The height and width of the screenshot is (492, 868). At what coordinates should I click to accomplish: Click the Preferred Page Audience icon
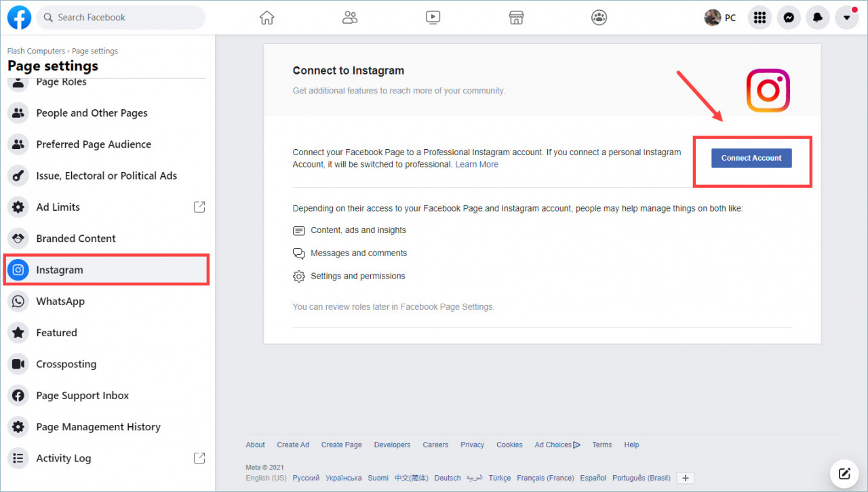[x=18, y=144]
